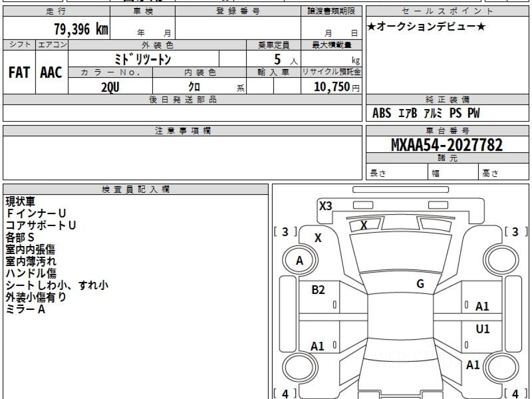Click the 輸入車 header
532x399 pixels.
[274, 72]
